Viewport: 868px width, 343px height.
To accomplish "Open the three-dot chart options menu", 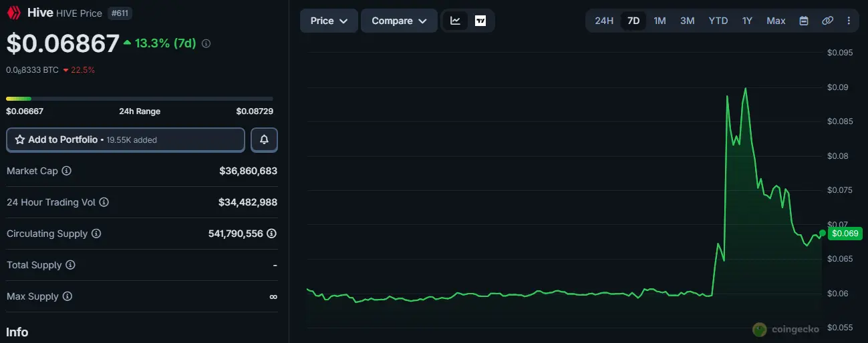I will pyautogui.click(x=849, y=21).
